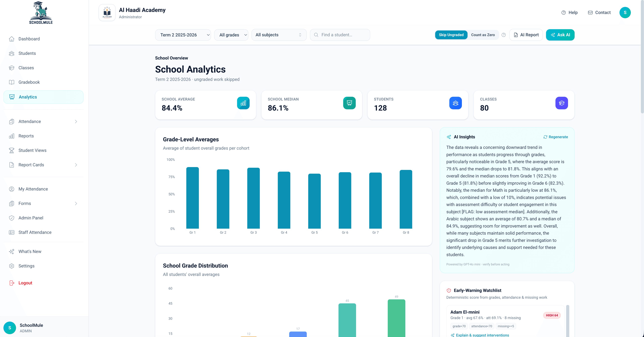Click the help question mark beside Count as Zero
The height and width of the screenshot is (337, 644).
[x=503, y=35]
